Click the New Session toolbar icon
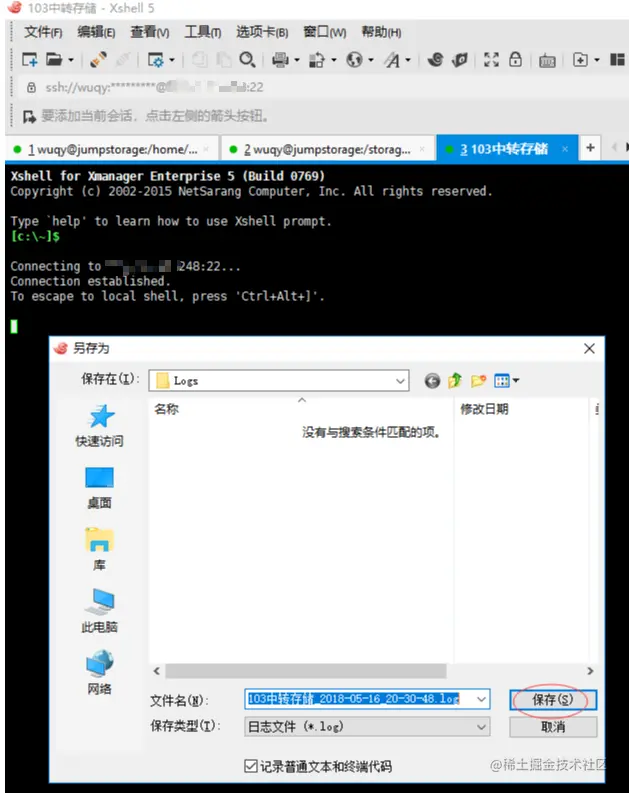The height and width of the screenshot is (793, 629). coord(30,60)
